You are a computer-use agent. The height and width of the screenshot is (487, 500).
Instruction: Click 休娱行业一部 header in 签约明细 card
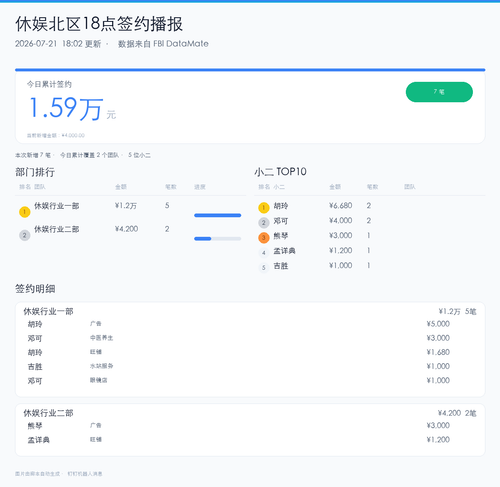click(48, 311)
